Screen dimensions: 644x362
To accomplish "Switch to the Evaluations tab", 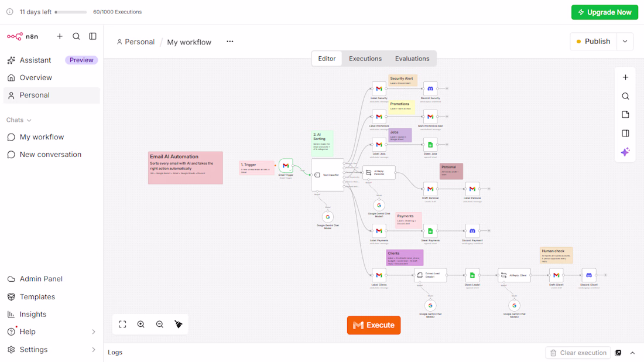I will tap(412, 59).
